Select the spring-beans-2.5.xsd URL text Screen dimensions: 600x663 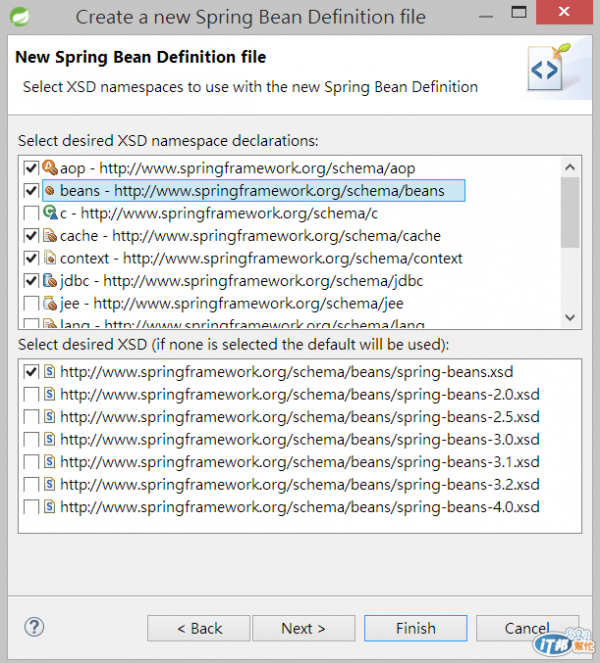tap(300, 416)
